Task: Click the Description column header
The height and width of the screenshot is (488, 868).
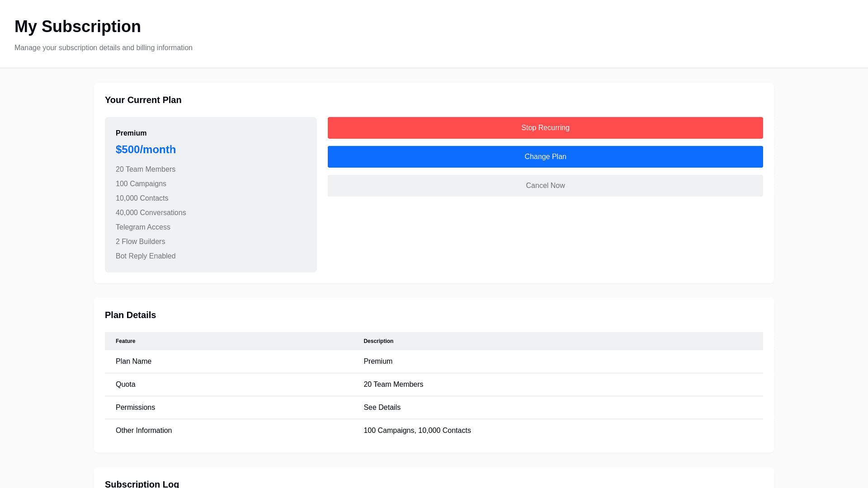Action: pyautogui.click(x=378, y=341)
